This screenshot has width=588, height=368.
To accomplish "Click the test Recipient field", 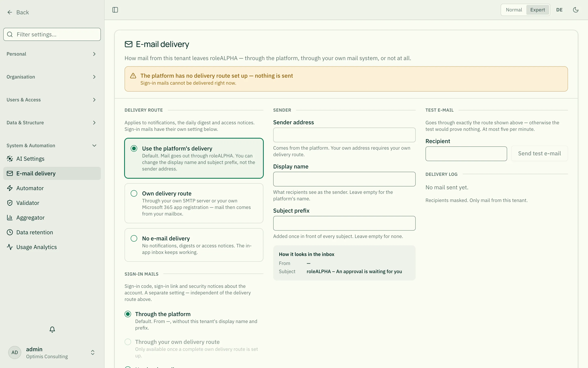I will point(466,154).
